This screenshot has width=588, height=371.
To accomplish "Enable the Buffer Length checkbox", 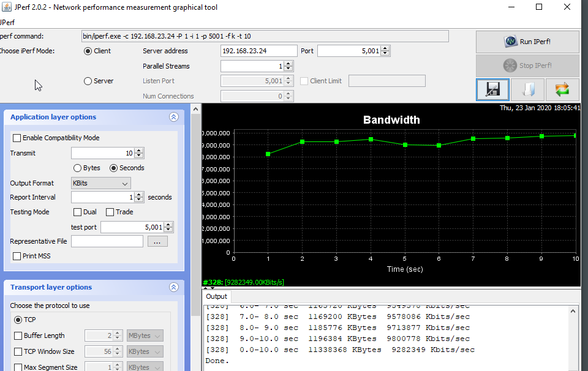I will (18, 335).
